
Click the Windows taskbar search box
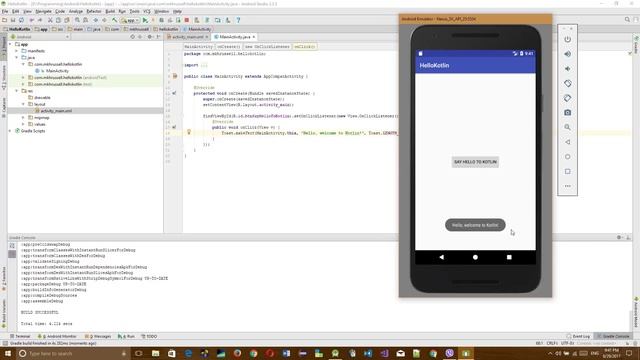click(x=73, y=353)
